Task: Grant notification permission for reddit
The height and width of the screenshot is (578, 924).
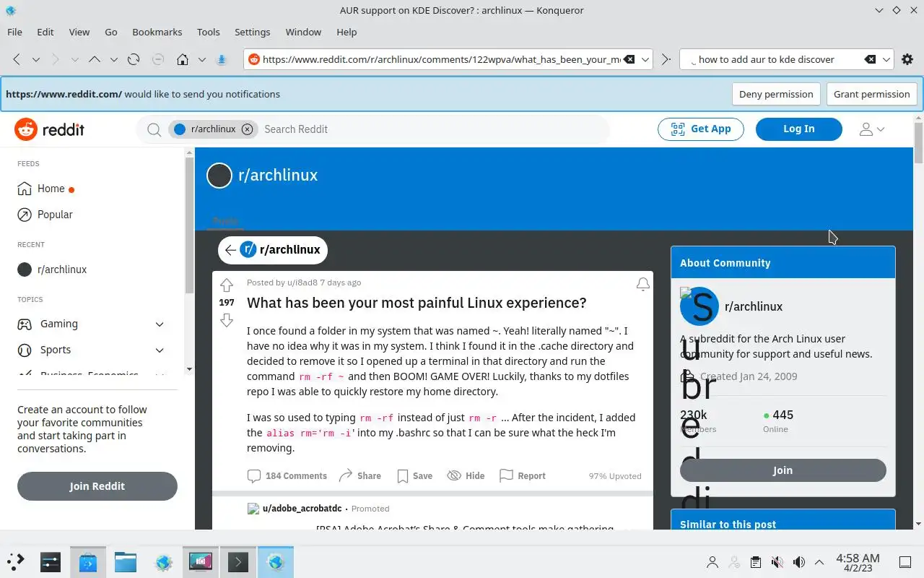Action: pyautogui.click(x=871, y=94)
